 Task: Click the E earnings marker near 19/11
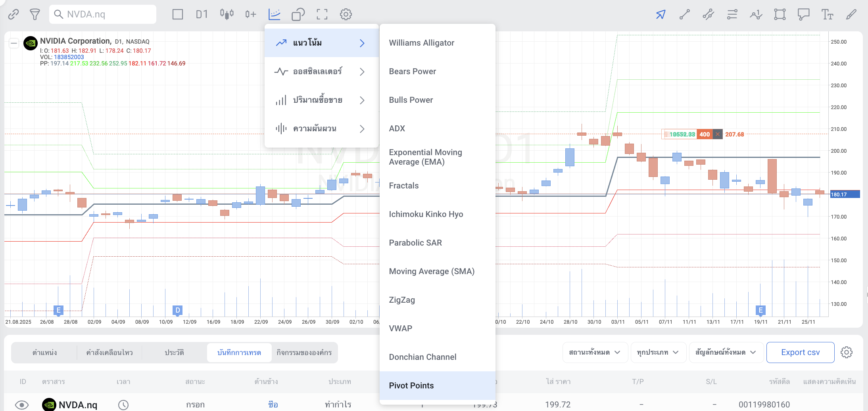[x=760, y=310]
